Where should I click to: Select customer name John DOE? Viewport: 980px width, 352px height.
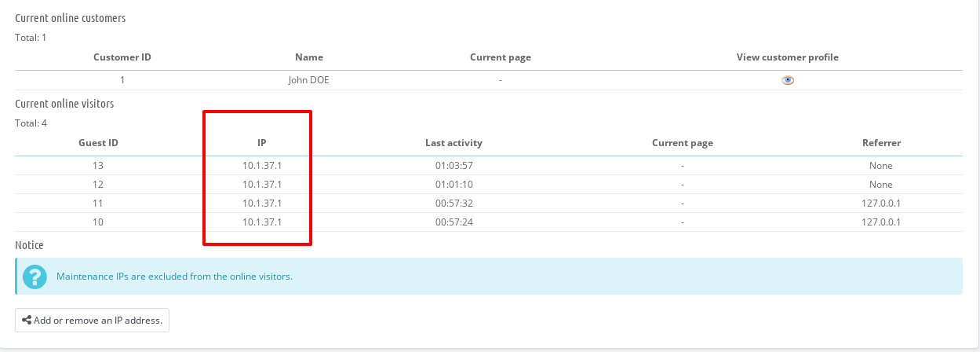(309, 80)
